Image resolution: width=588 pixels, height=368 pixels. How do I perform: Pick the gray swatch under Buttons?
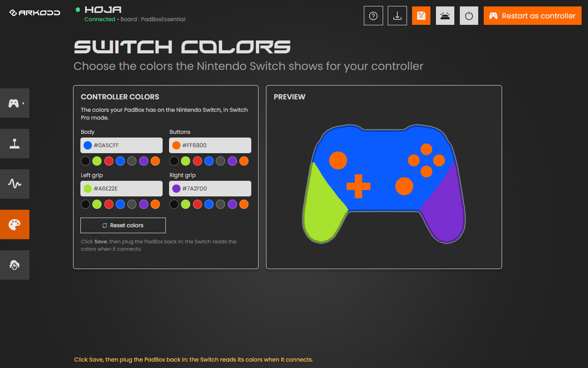click(220, 161)
